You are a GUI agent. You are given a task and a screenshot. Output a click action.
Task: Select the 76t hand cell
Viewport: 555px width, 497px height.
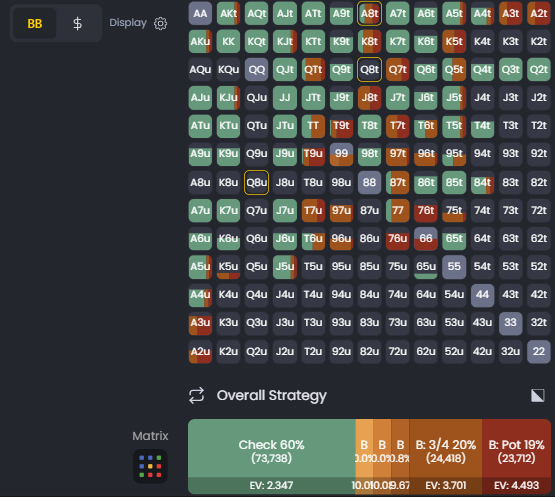coord(426,210)
